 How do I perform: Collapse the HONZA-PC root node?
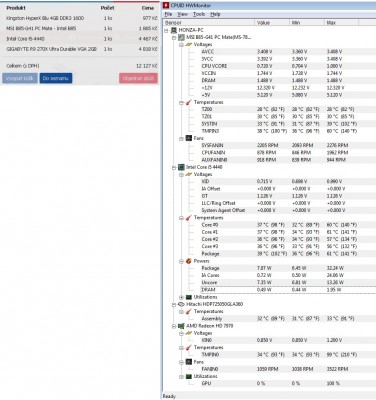coord(166,30)
